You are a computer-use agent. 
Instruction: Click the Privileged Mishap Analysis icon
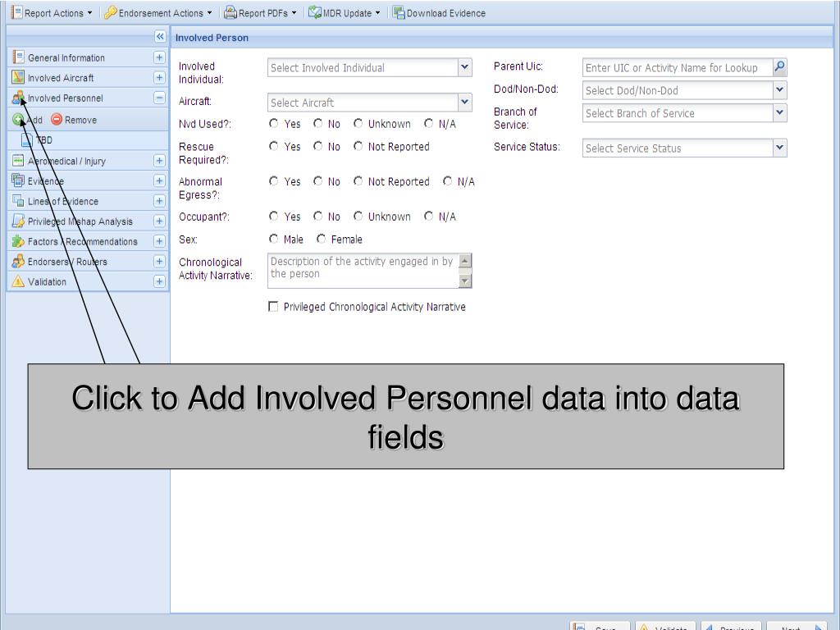18,221
